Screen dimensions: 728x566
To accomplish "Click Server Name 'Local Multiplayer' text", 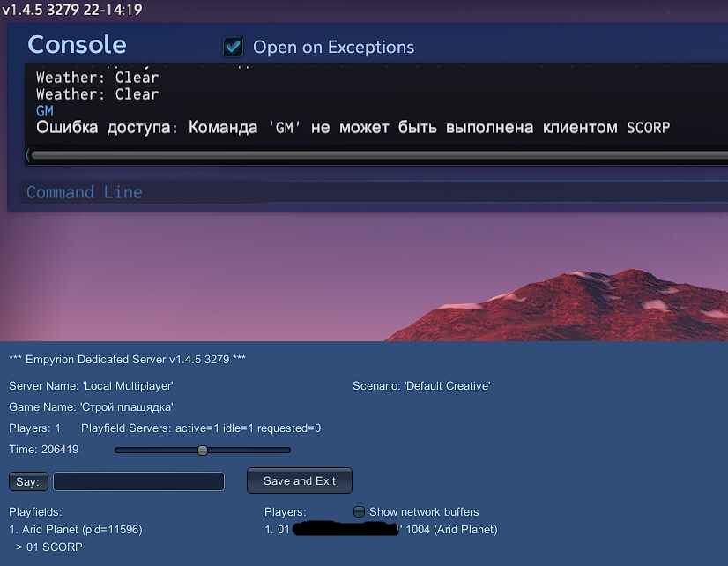I will click(x=91, y=386).
